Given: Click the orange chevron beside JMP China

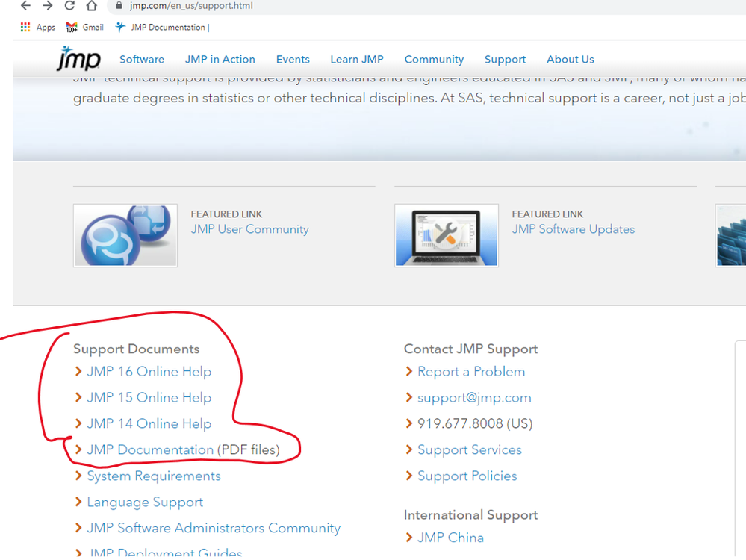Looking at the screenshot, I should click(x=408, y=537).
